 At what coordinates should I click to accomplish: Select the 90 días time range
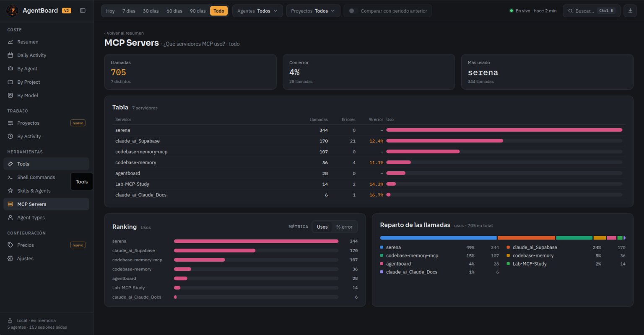pyautogui.click(x=198, y=11)
